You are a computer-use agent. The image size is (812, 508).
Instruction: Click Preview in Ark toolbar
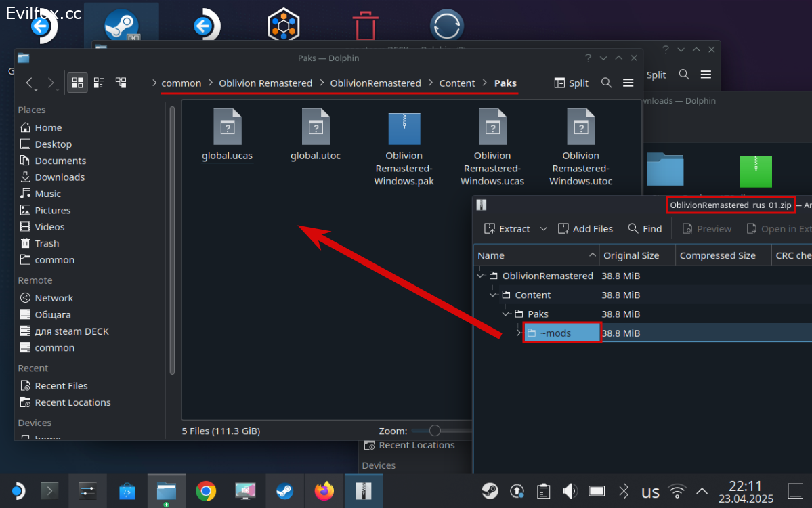707,228
